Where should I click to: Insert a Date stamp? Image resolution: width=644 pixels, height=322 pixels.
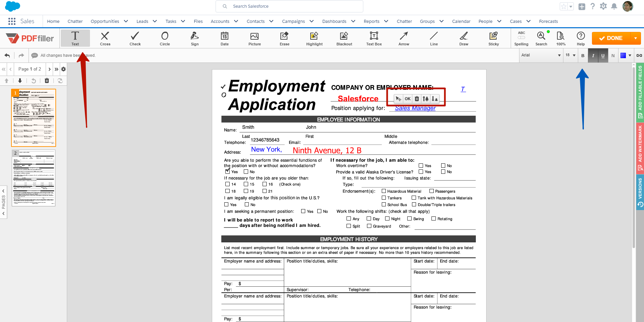pos(225,38)
